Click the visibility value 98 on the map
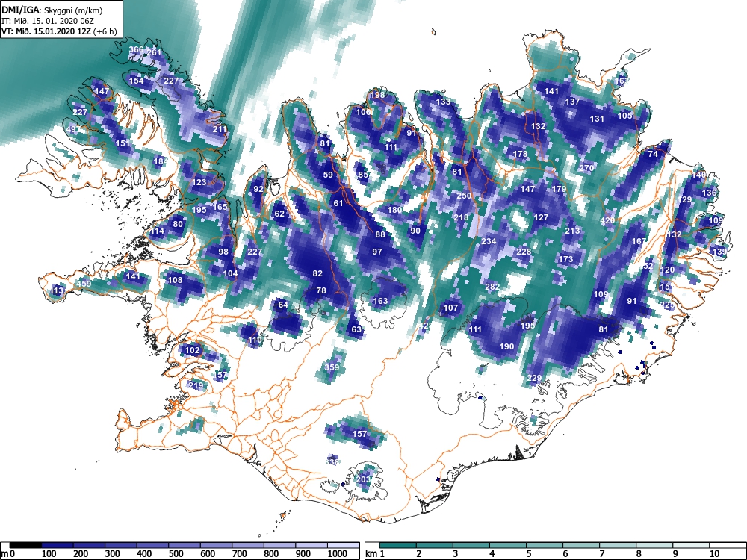The width and height of the screenshot is (747, 560). pos(223,252)
